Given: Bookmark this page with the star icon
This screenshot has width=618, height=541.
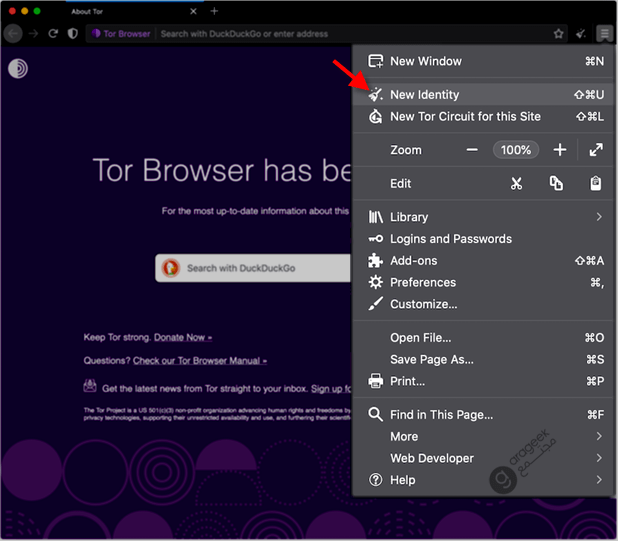Looking at the screenshot, I should (558, 34).
